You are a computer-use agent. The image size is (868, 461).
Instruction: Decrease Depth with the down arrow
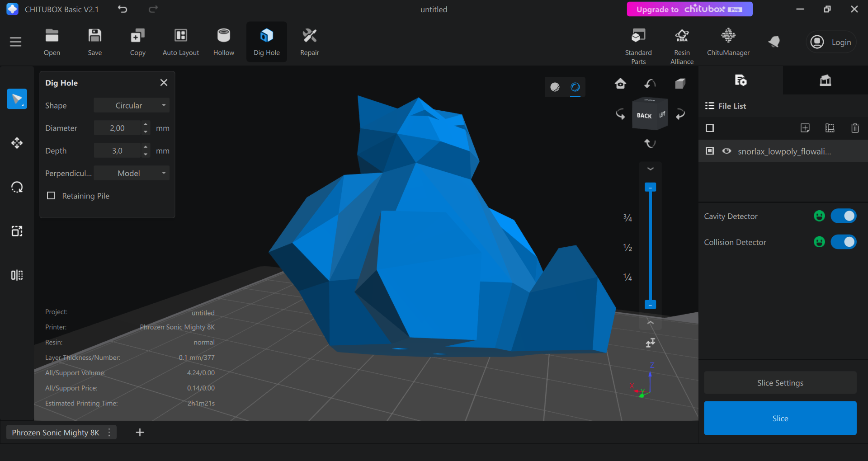[x=146, y=154]
